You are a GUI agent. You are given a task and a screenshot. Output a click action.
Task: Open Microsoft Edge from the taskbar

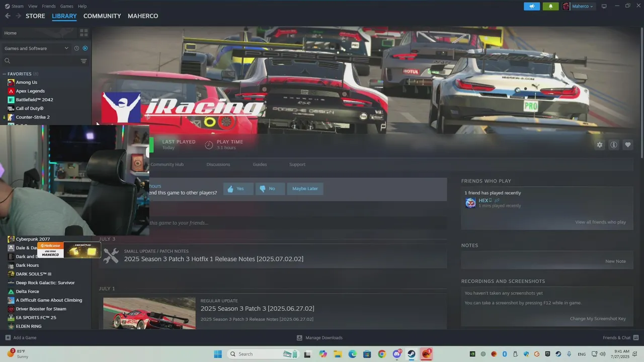tap(352, 354)
